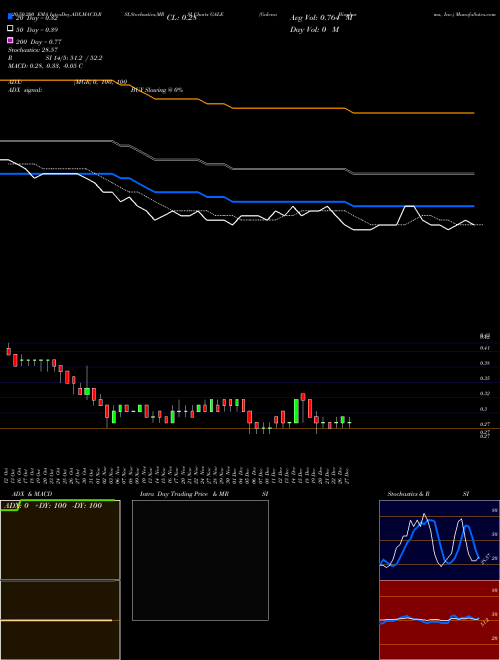Click the empty Intra Day Trading Price panel
500x660 pixels.
pyautogui.click(x=200, y=560)
